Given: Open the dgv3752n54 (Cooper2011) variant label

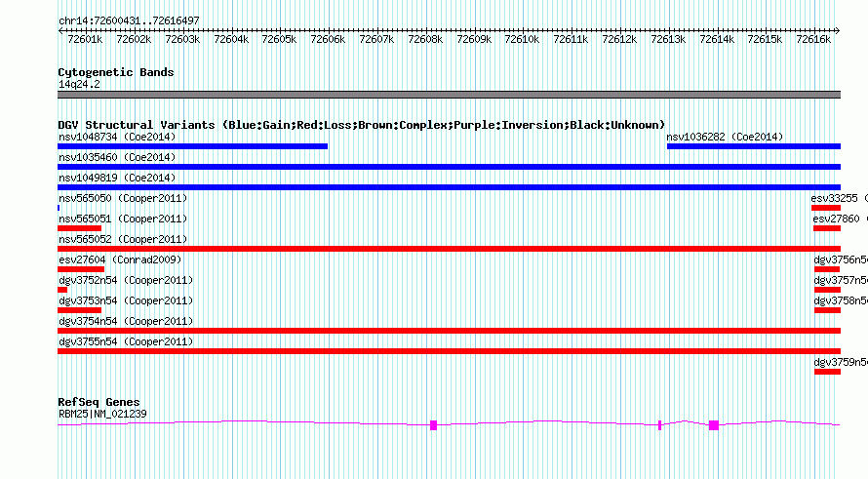Looking at the screenshot, I should (126, 280).
